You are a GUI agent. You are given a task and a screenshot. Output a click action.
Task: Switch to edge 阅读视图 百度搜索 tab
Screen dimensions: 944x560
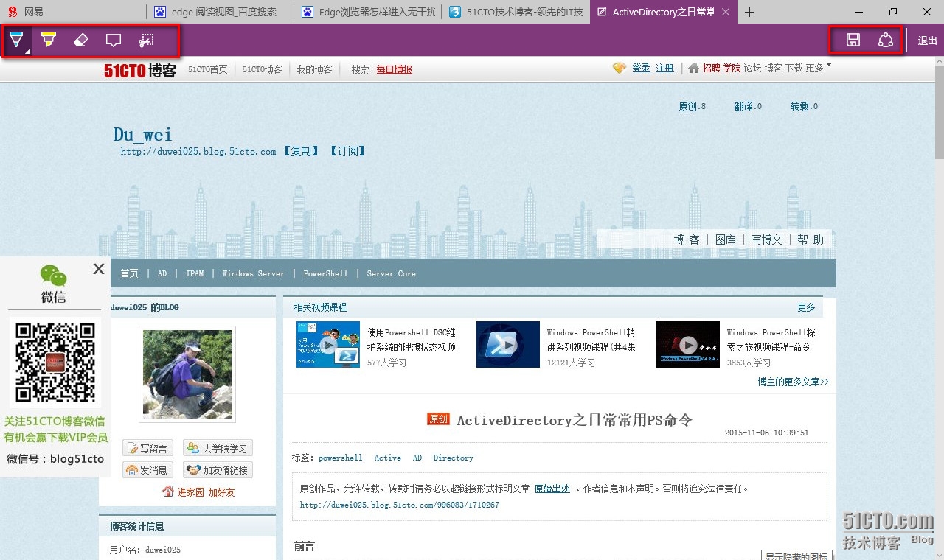[x=220, y=12]
